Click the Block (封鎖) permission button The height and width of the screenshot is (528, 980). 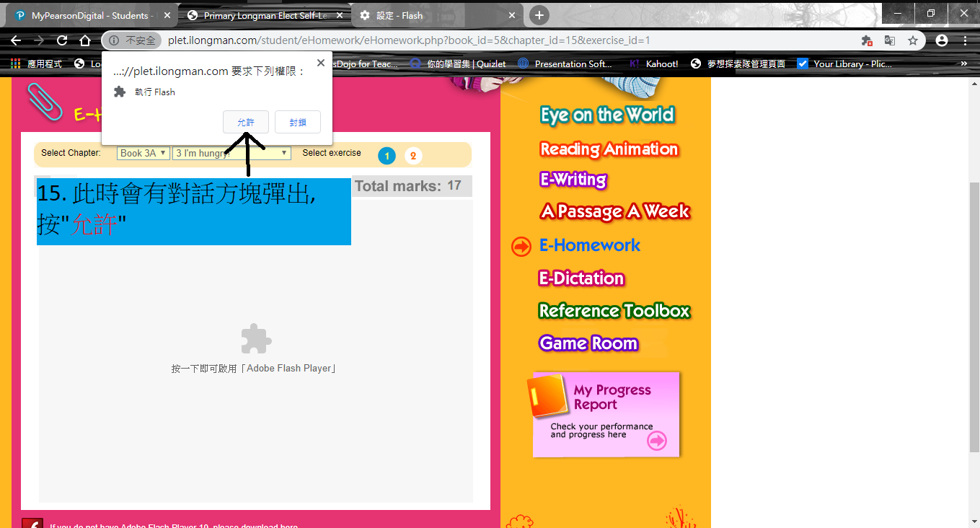(x=297, y=122)
